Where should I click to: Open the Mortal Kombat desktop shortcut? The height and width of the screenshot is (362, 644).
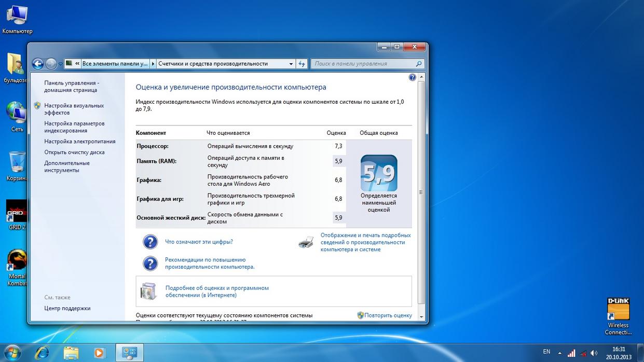point(17,268)
